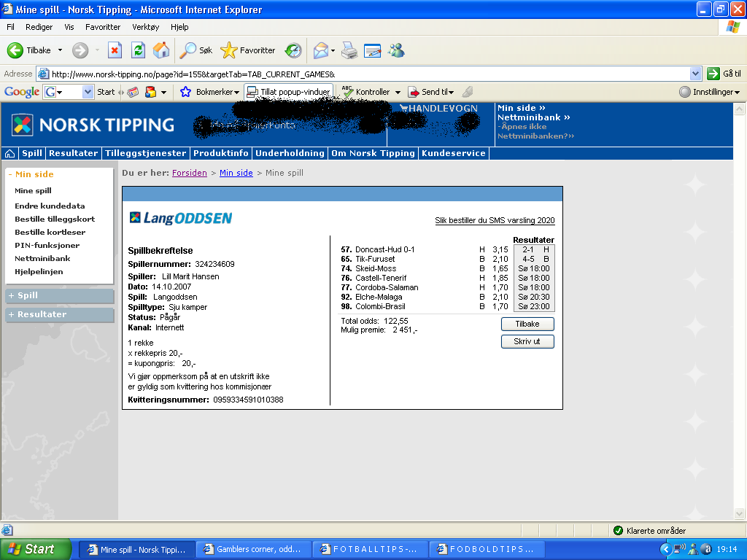Open the Mail icon dropdown arrow
The height and width of the screenshot is (560, 747).
[x=333, y=50]
